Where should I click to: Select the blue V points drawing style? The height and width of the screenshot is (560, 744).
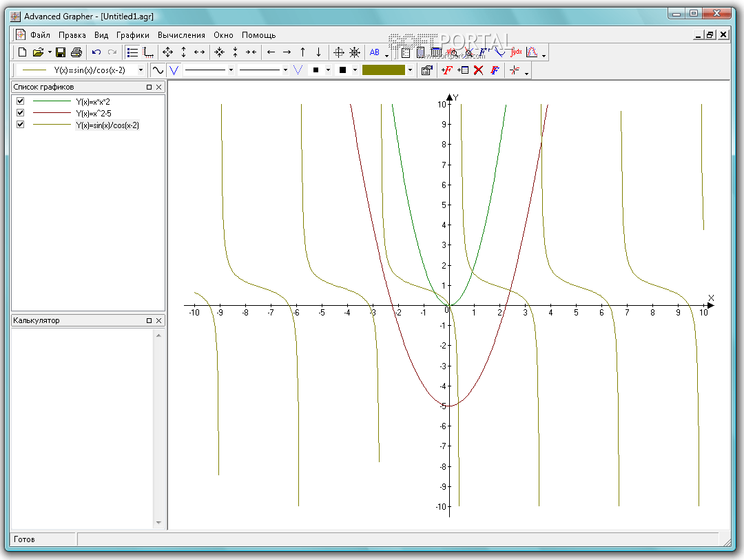(174, 70)
